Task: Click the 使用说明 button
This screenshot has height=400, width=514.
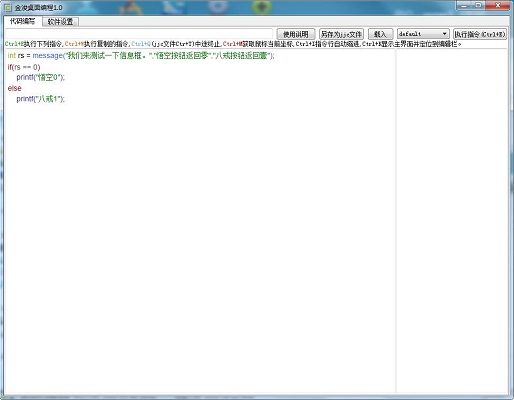Action: pos(296,34)
